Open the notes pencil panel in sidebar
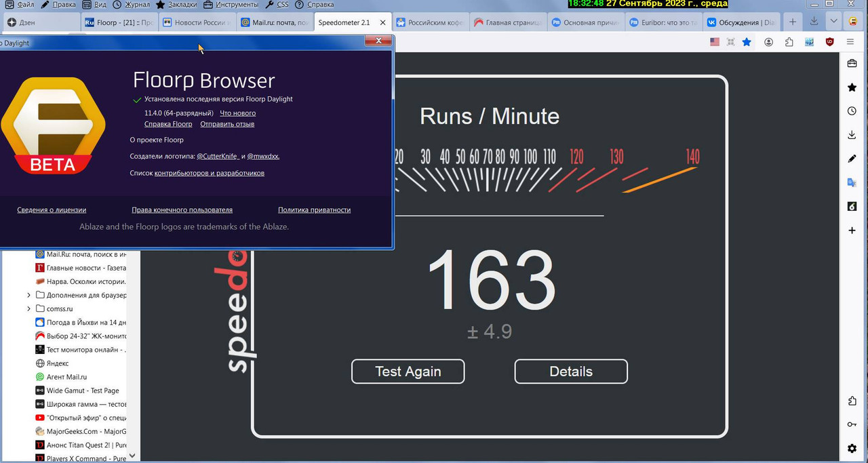Viewport: 868px width, 463px height. click(x=852, y=159)
